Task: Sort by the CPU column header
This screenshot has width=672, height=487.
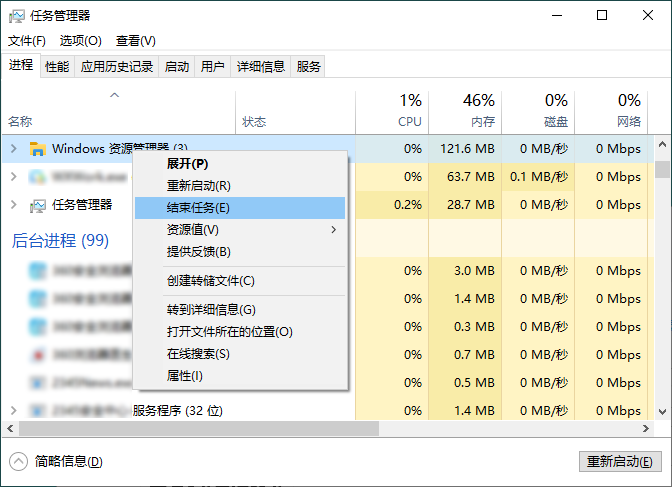Action: click(392, 112)
